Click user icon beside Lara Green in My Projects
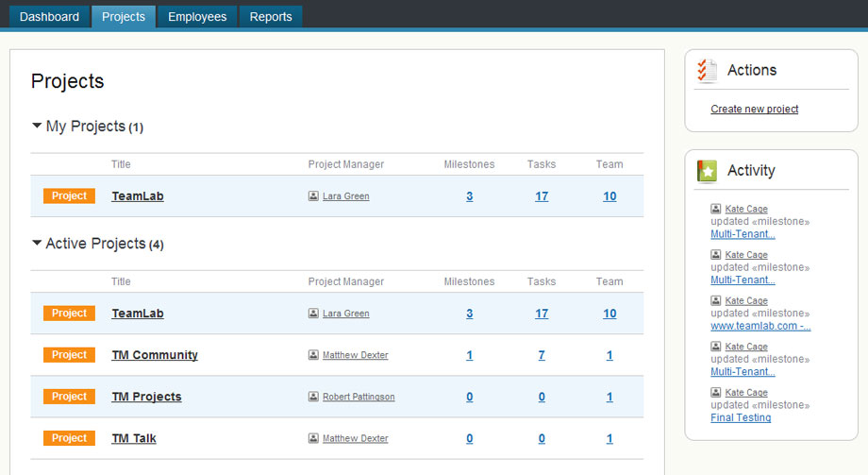868x475 pixels. [x=313, y=195]
